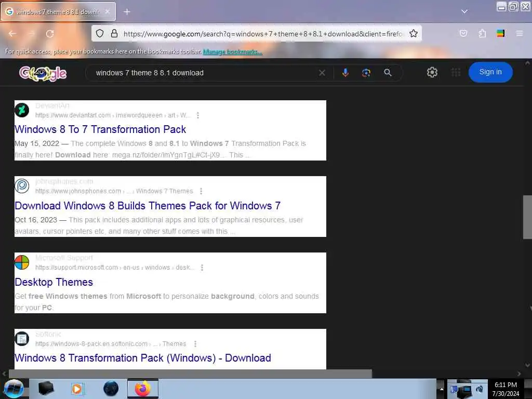
Task: Open more options for Microsoft Support result
Action: [202, 268]
